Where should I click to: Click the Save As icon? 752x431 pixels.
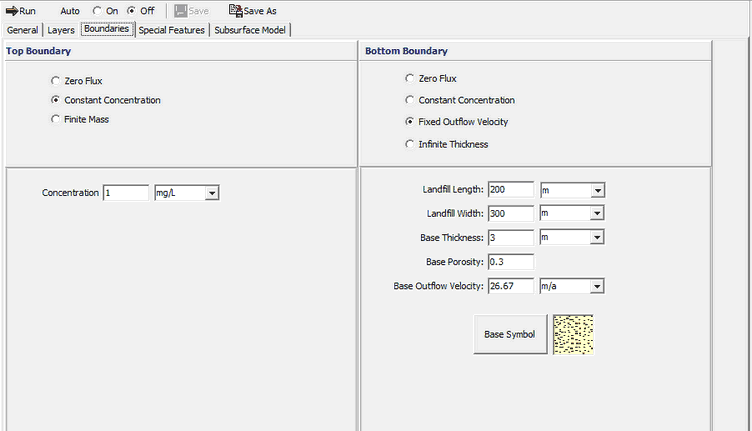pos(235,11)
